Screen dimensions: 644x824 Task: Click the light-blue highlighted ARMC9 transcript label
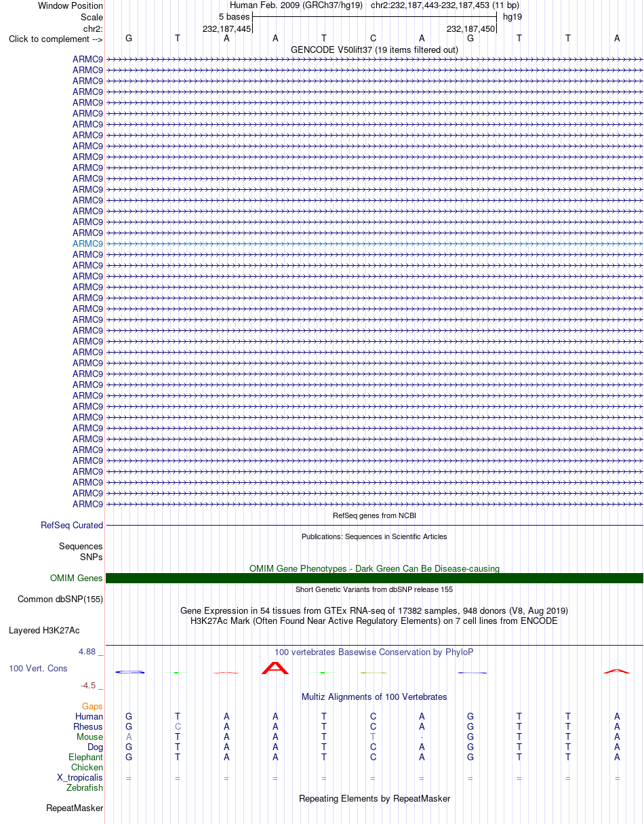click(87, 243)
